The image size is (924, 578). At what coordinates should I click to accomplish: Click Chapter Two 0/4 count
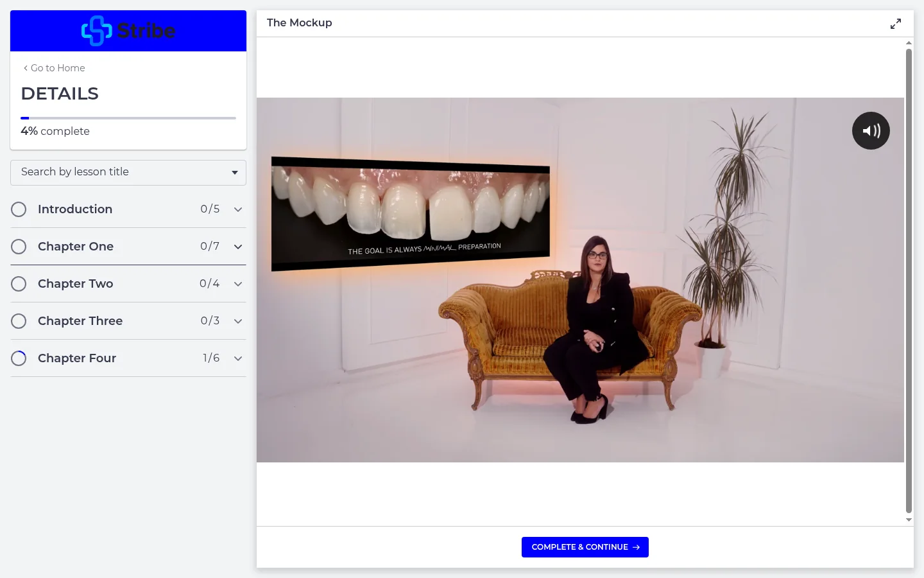(209, 284)
